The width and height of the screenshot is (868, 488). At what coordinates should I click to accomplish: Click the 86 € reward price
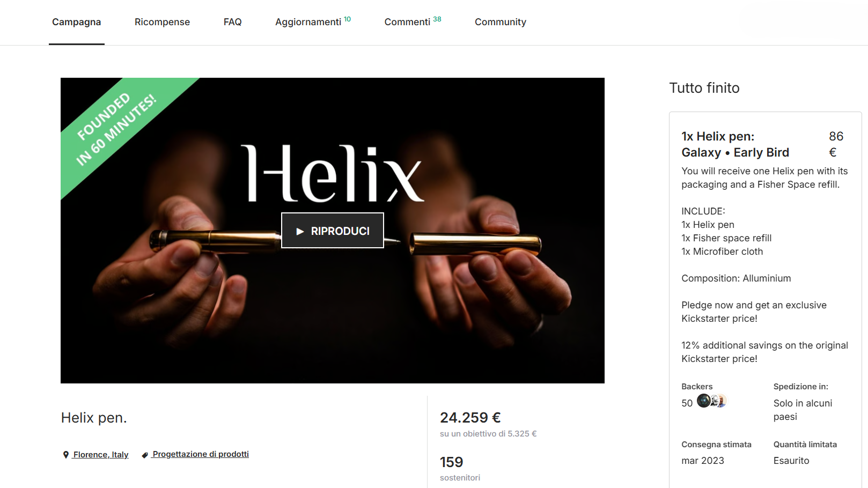(x=836, y=144)
